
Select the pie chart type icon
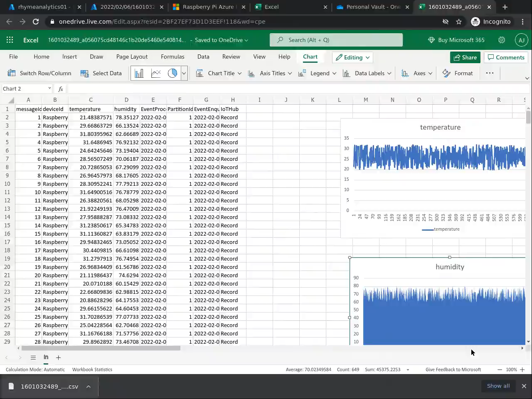172,74
